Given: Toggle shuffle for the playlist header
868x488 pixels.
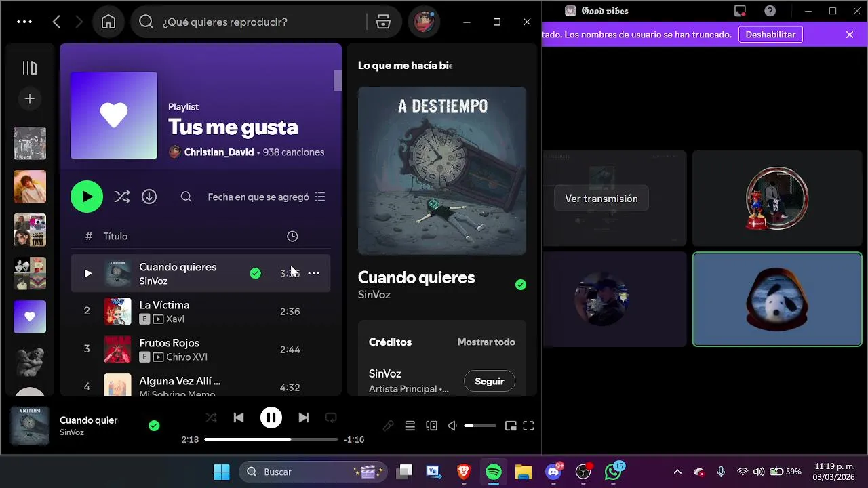Looking at the screenshot, I should 122,197.
